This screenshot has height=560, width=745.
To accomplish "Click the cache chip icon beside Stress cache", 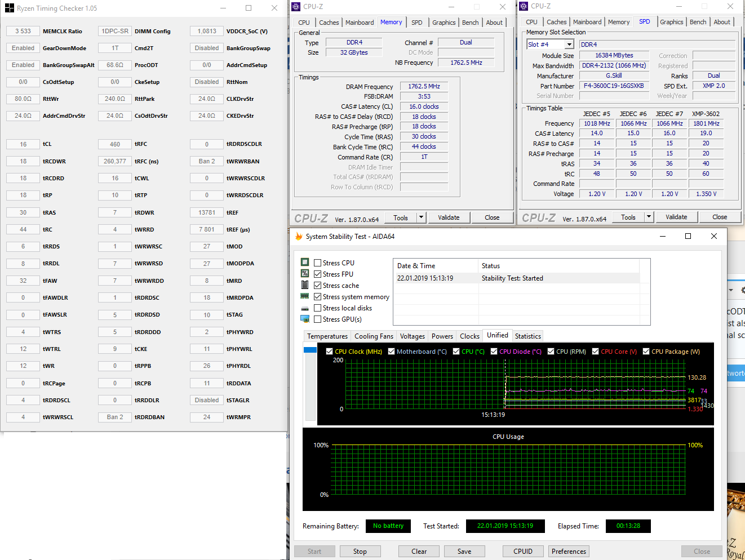I will click(305, 285).
